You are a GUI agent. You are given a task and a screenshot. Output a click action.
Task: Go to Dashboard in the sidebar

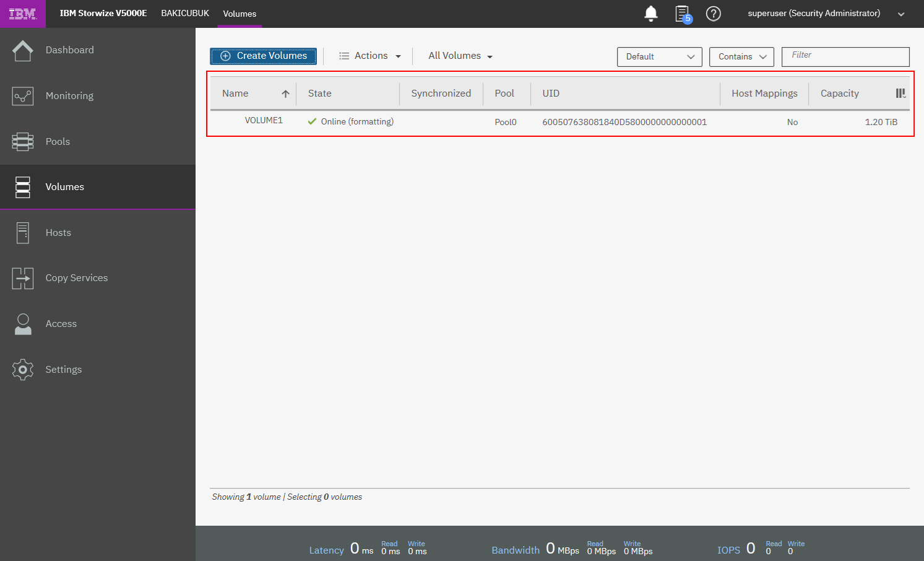click(x=70, y=50)
